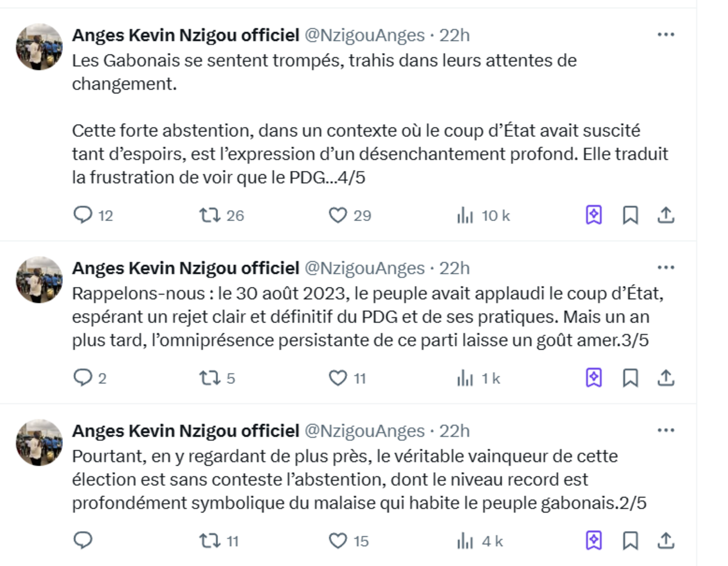Viewport: 728px width, 566px height.
Task: Like the tweet with 29 likes
Action: point(338,215)
